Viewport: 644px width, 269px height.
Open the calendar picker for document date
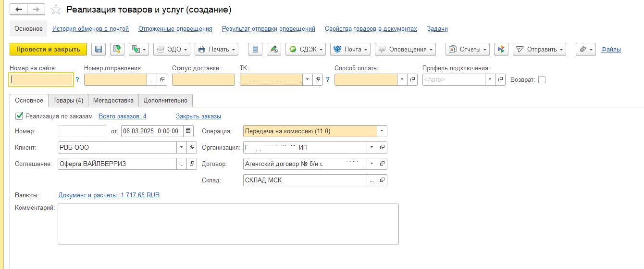click(188, 131)
